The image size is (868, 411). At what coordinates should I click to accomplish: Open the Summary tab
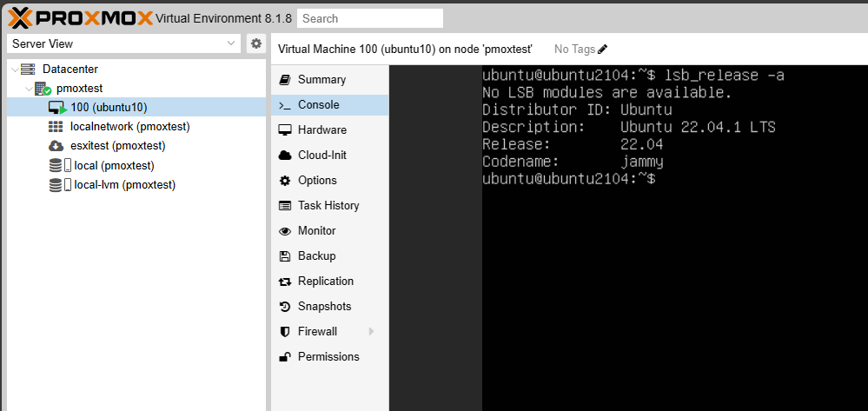pos(321,80)
